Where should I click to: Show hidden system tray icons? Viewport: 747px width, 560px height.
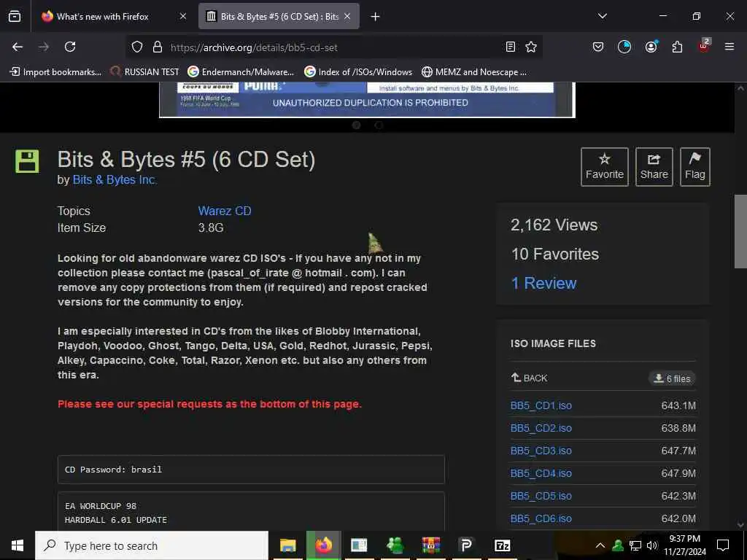(x=600, y=545)
